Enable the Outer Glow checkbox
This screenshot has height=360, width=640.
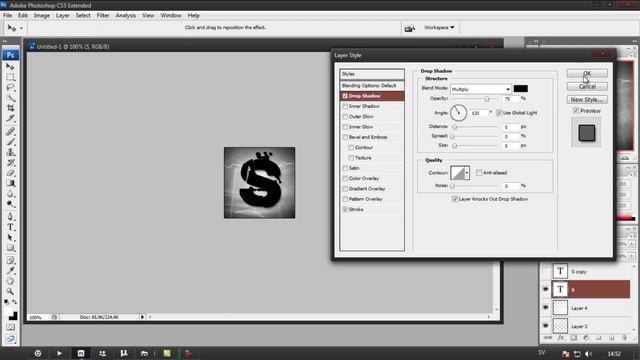[345, 117]
